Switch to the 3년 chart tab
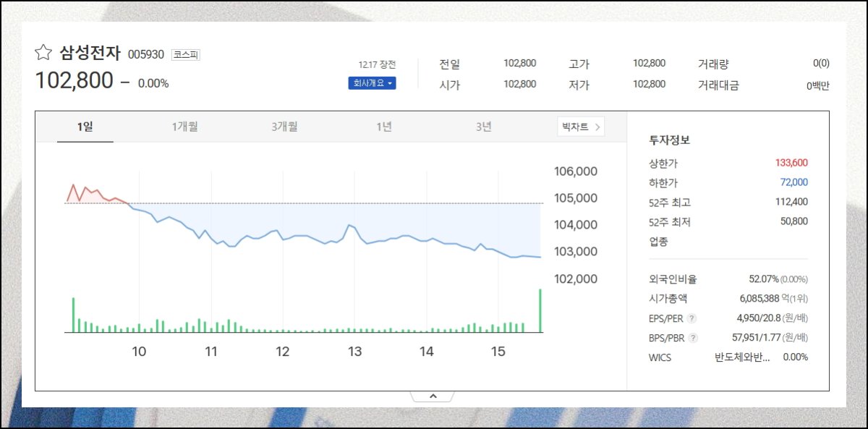Screen dimensions: 868x429 point(484,127)
